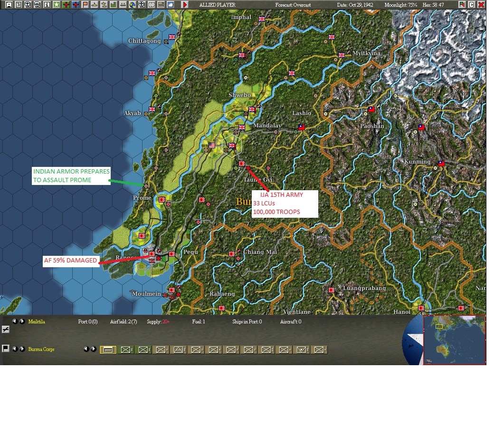Click the single yellow ship icon
The image size is (504, 427).
(x=95, y=4)
